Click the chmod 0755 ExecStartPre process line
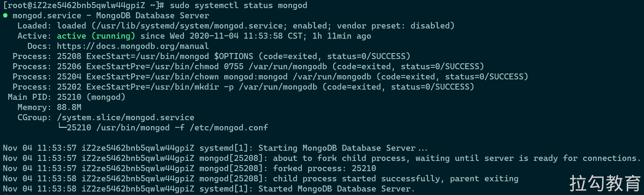The height and width of the screenshot is (195, 644). (x=248, y=66)
